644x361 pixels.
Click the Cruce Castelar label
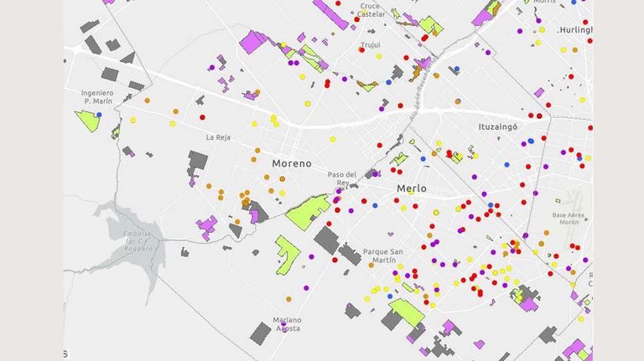click(x=371, y=10)
